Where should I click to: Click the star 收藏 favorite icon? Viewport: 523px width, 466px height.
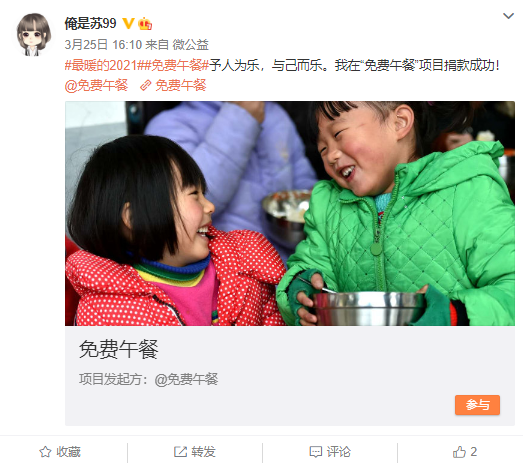tap(45, 452)
